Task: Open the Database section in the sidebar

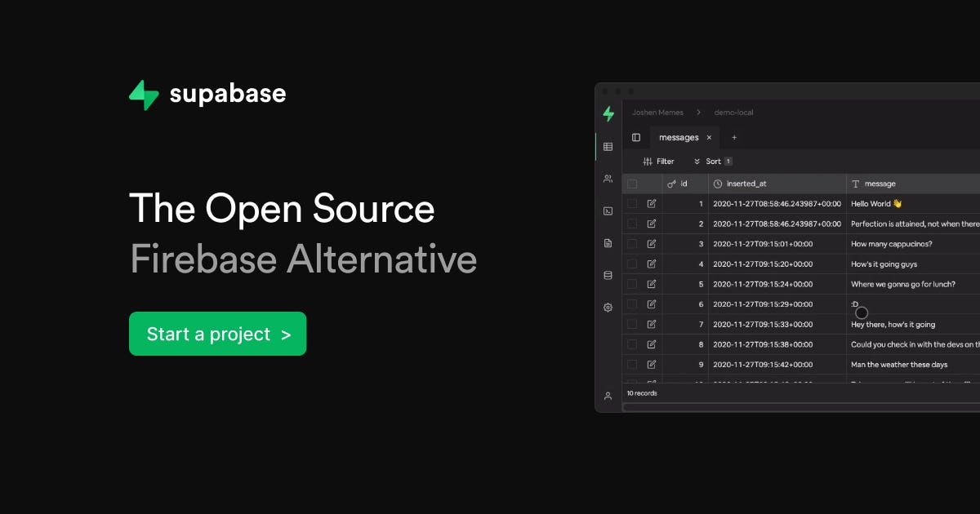Action: coord(608,275)
